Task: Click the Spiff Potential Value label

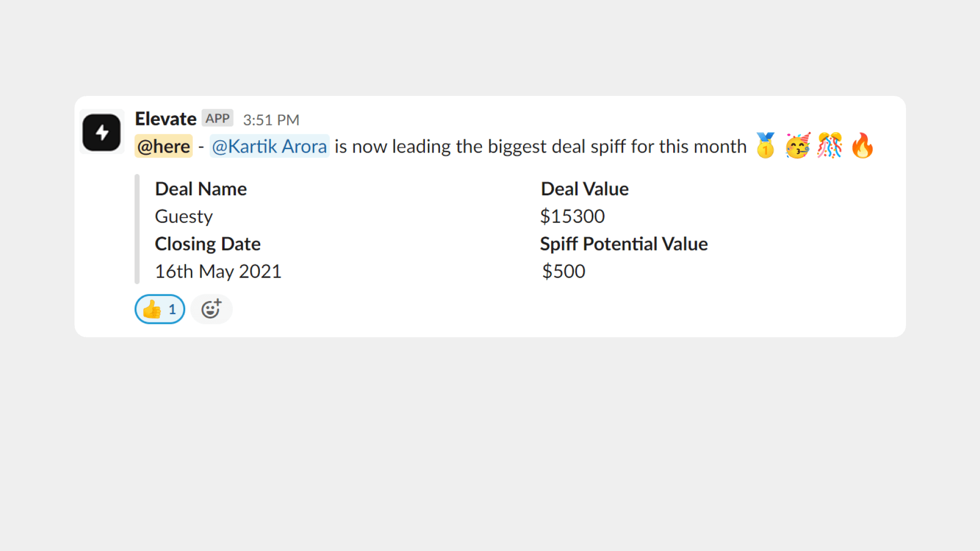Action: 624,244
